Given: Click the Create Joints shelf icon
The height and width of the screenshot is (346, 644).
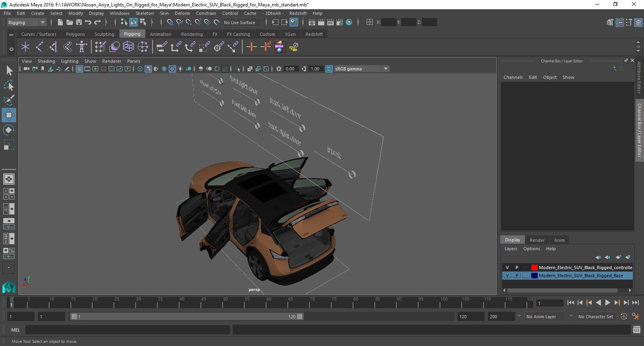Looking at the screenshot, I should [39, 47].
